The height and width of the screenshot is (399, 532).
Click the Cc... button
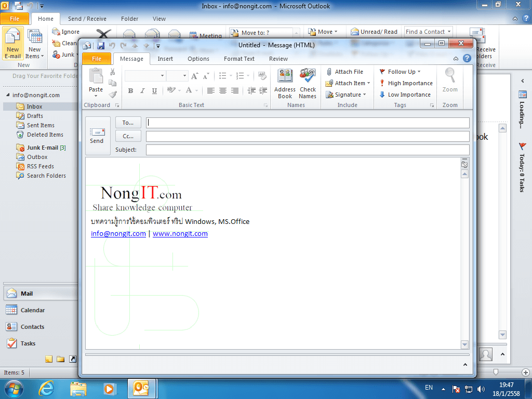tap(128, 136)
